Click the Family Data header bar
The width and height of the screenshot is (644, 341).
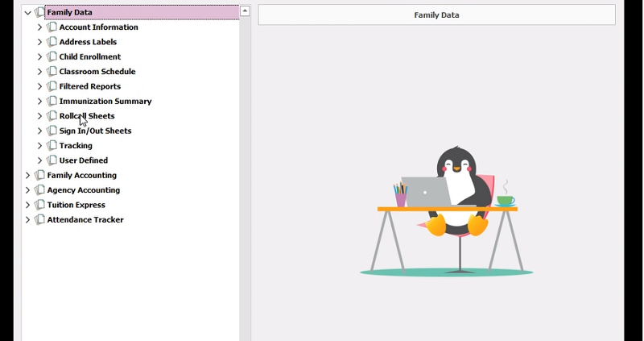click(436, 15)
